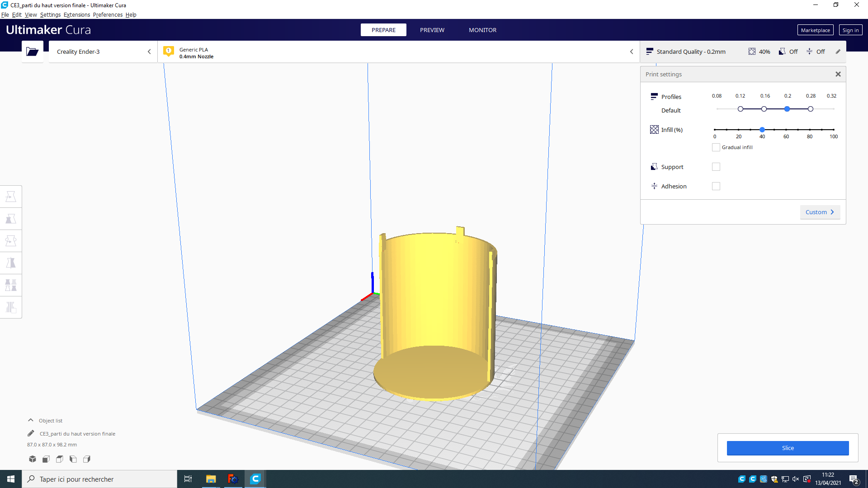The image size is (868, 488).
Task: Click the extruder 1 material icon
Action: click(x=169, y=52)
